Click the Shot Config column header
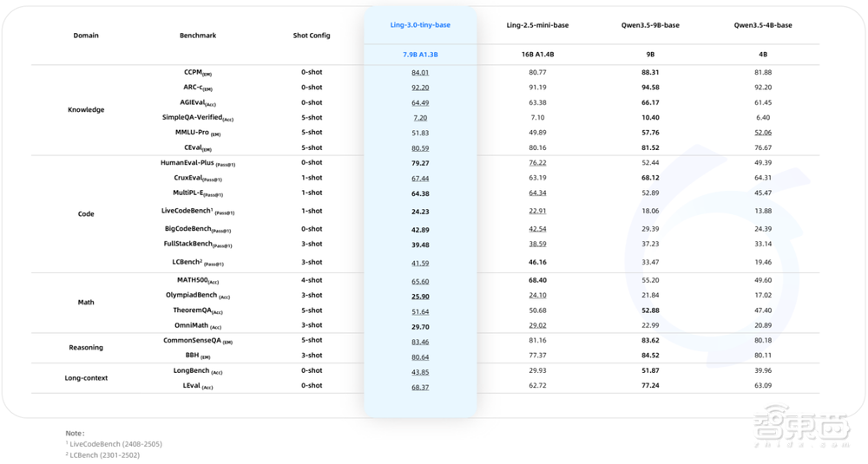 pos(312,36)
